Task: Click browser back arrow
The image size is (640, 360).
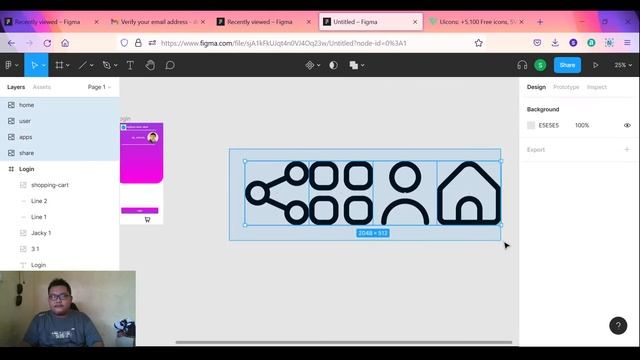Action: (11, 43)
